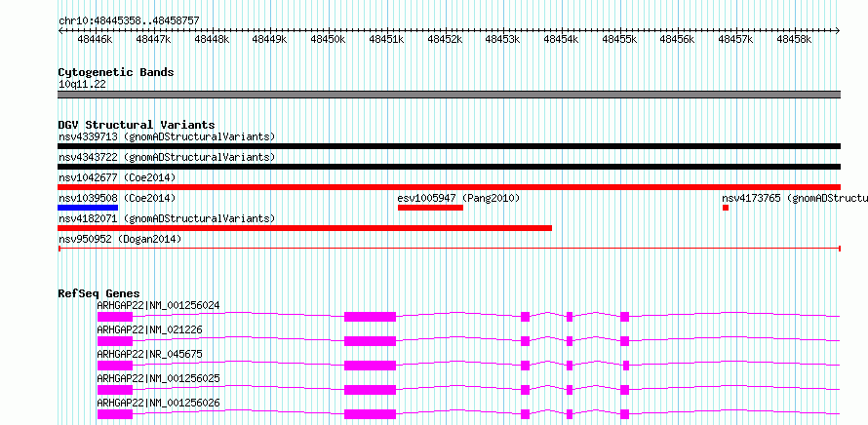Select the small red nsv4173765 marker

[x=726, y=208]
